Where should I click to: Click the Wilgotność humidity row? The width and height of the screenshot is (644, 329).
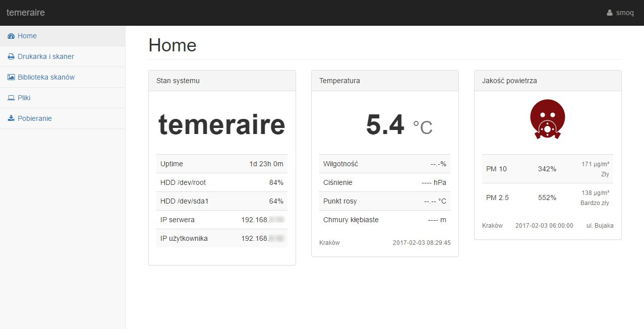(385, 164)
